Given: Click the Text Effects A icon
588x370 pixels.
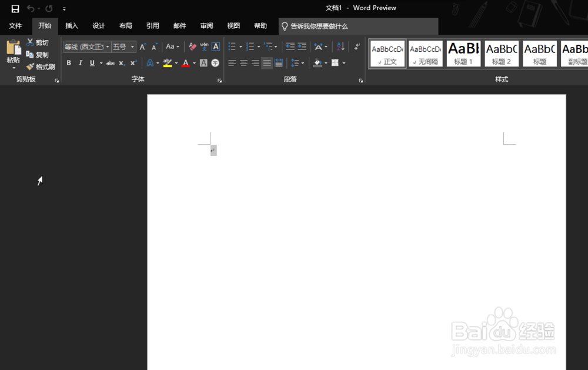Looking at the screenshot, I should [150, 63].
